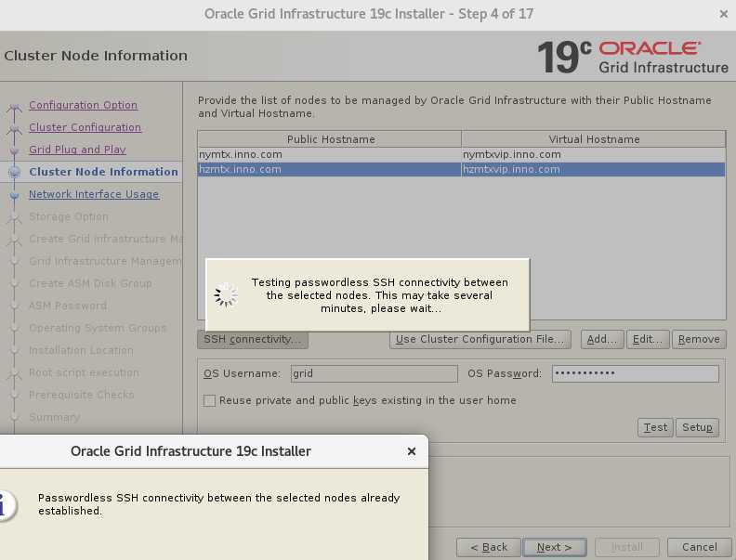The width and height of the screenshot is (736, 560).
Task: Open the Configuration Option step
Action: click(x=83, y=105)
